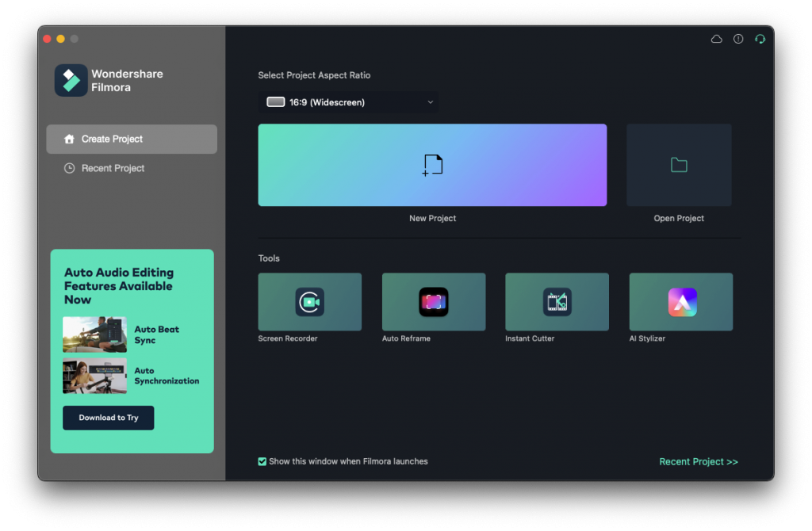Click the new file icon in New Project

click(x=432, y=165)
